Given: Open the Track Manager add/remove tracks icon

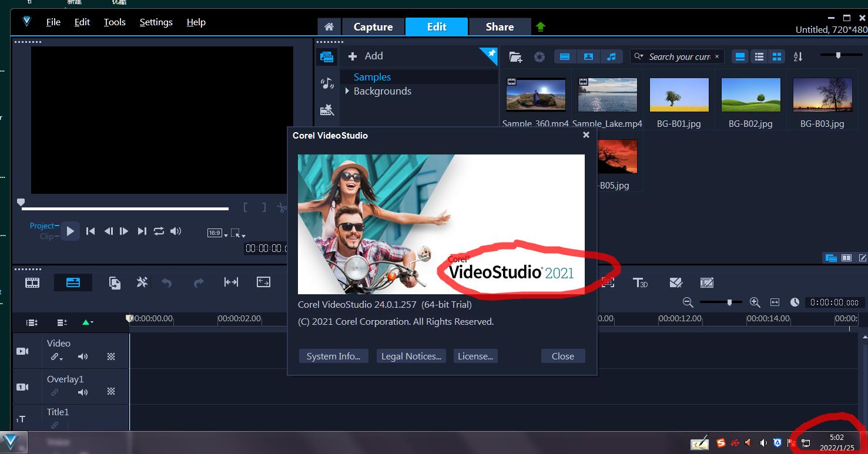Looking at the screenshot, I should [62, 322].
